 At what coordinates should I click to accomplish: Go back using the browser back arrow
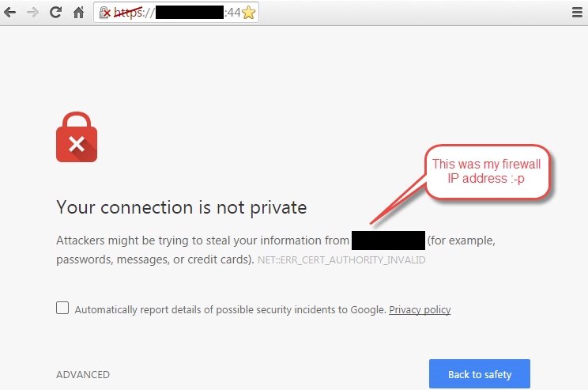point(10,13)
